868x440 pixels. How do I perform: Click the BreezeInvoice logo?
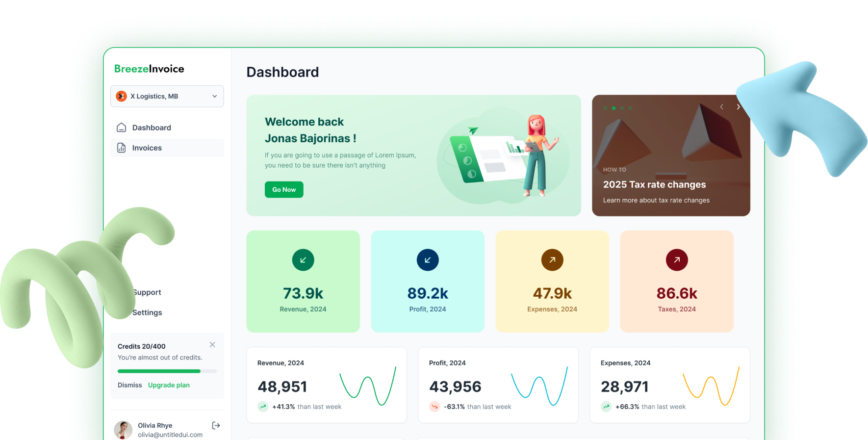(x=149, y=69)
